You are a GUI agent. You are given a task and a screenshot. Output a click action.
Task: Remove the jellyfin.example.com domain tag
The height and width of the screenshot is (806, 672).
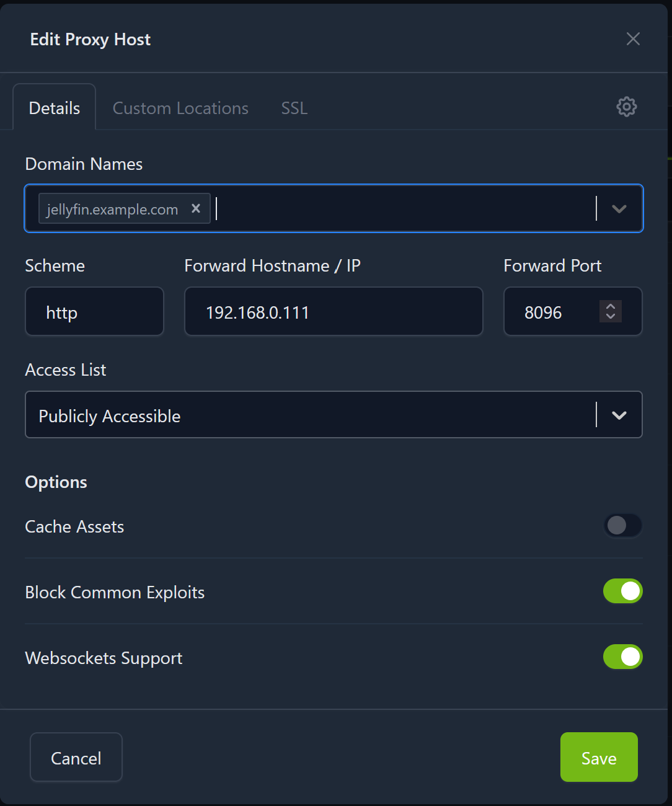(196, 208)
